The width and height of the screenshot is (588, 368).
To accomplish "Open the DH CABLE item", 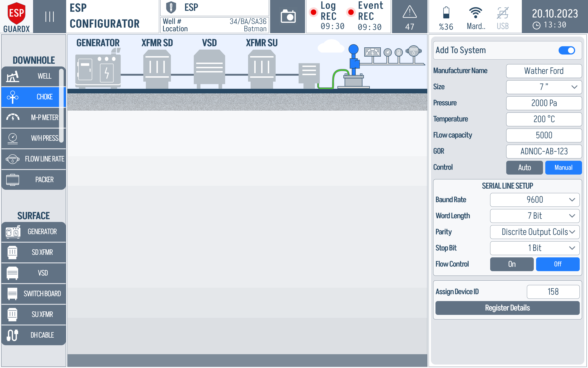I will pos(34,335).
